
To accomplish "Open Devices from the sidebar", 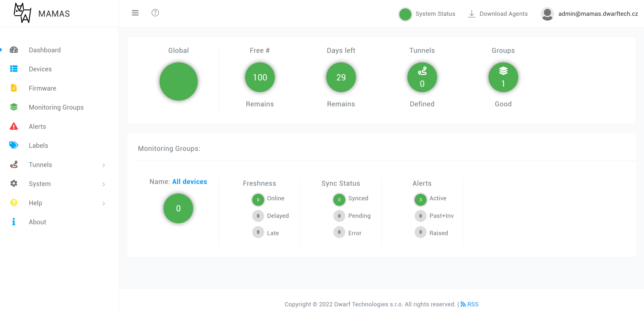I will point(40,69).
